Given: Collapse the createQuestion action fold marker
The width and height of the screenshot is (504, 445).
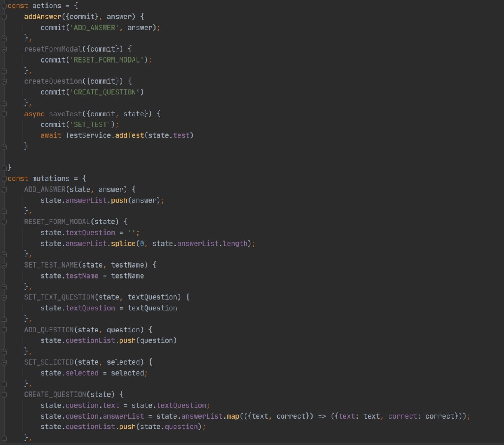Looking at the screenshot, I should click(4, 81).
